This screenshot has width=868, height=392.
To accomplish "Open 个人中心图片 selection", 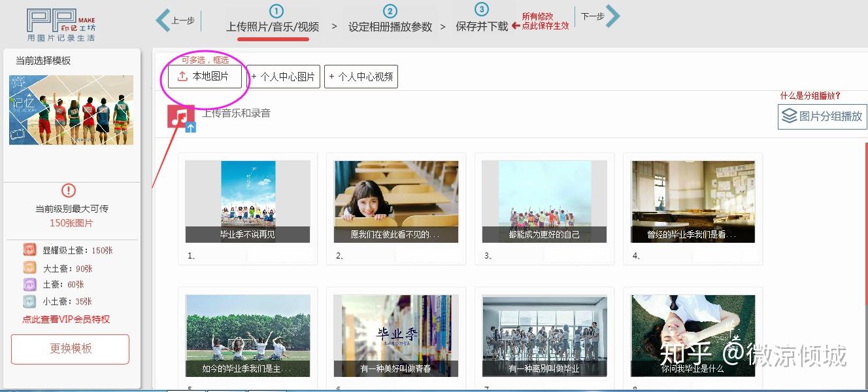I will (x=284, y=77).
